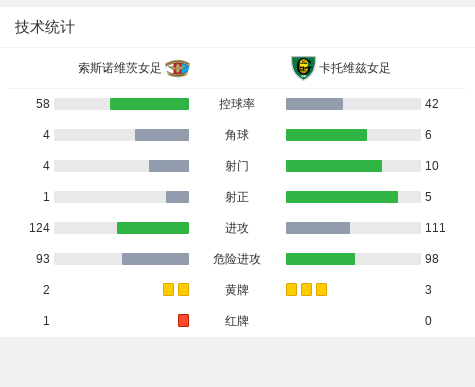475x387 pixels.
Task: Click the second yellow card on left side
Action: pos(183,289)
